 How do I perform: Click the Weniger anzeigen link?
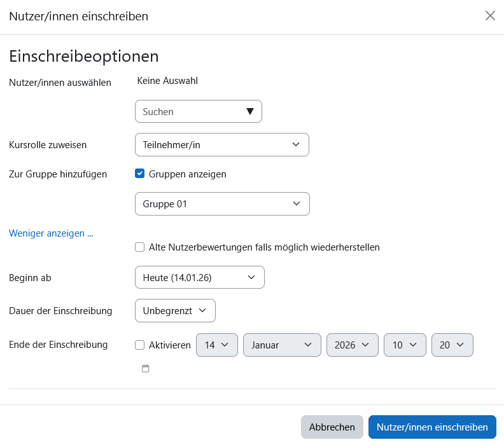click(51, 233)
